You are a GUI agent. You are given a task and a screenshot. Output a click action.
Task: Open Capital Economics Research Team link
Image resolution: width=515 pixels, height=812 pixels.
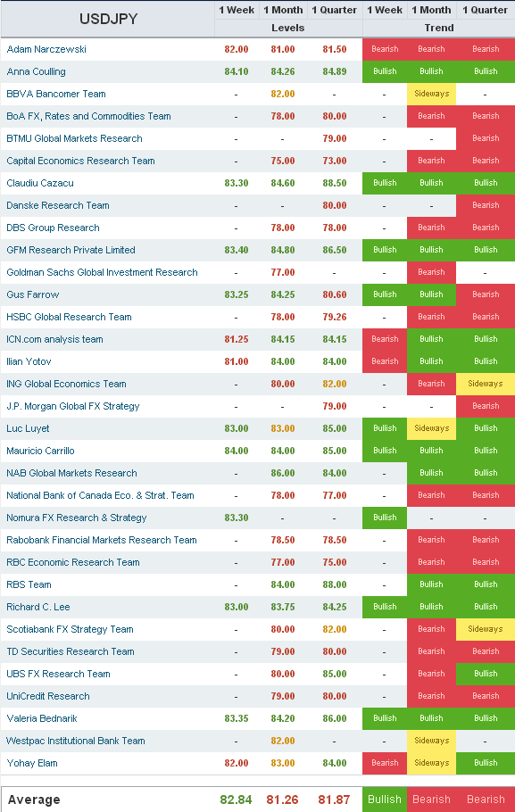(80, 161)
